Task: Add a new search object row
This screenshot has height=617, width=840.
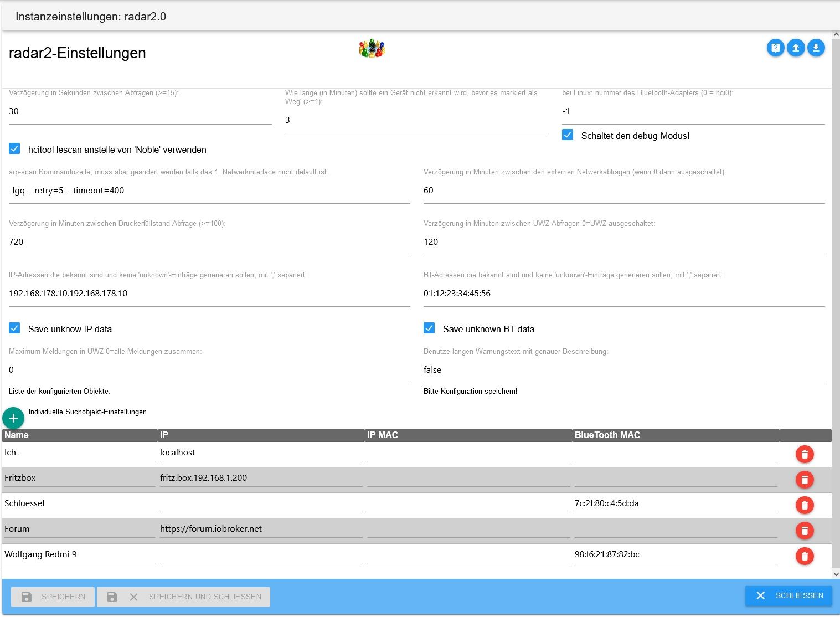Action: (x=13, y=418)
